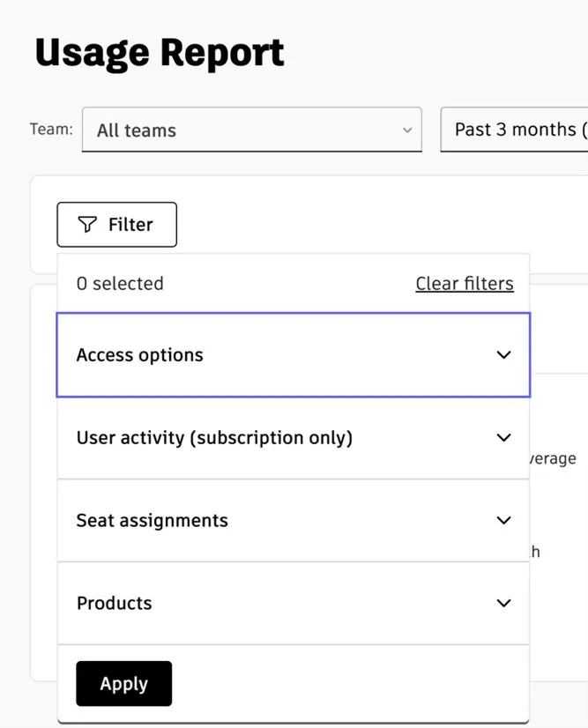This screenshot has height=728, width=588.
Task: Click the chevron beside Products
Action: (x=503, y=604)
